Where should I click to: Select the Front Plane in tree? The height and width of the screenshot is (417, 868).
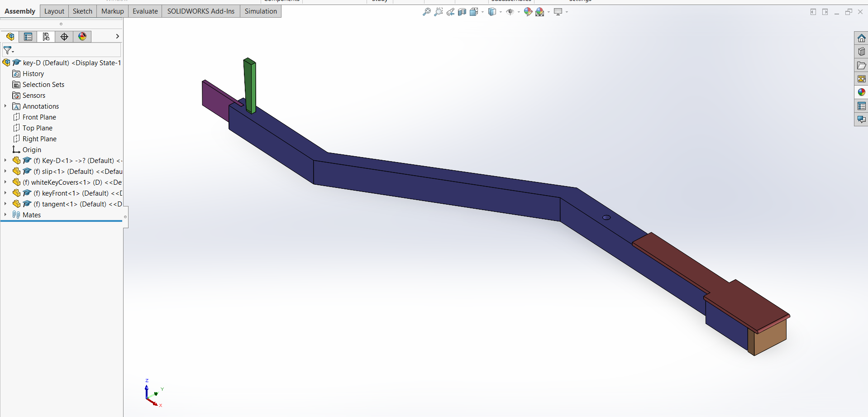pos(39,117)
